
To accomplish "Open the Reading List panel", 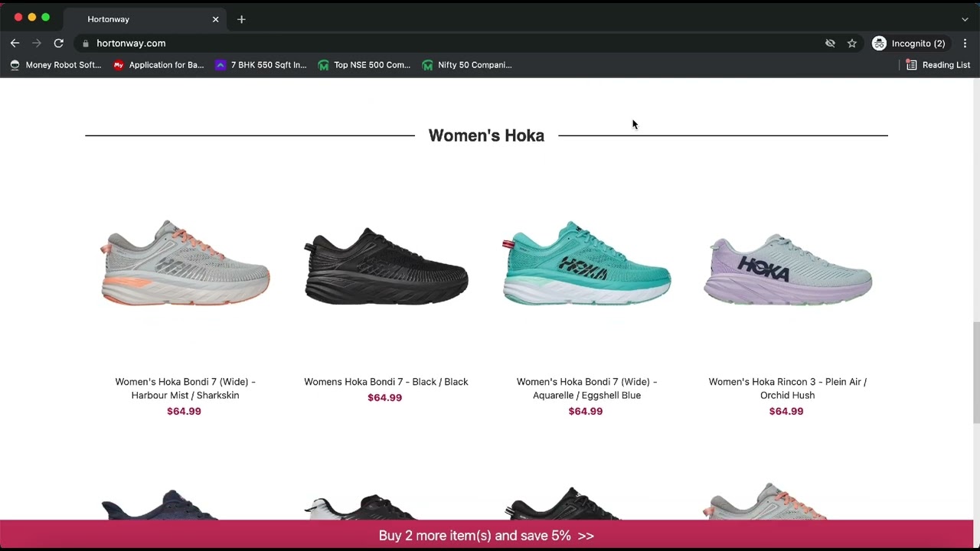I will (x=938, y=65).
